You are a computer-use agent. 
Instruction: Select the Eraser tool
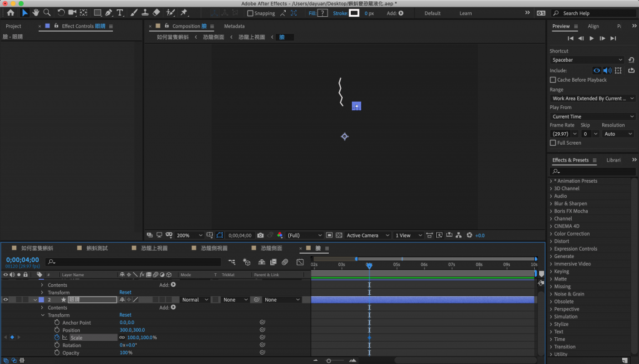[157, 12]
